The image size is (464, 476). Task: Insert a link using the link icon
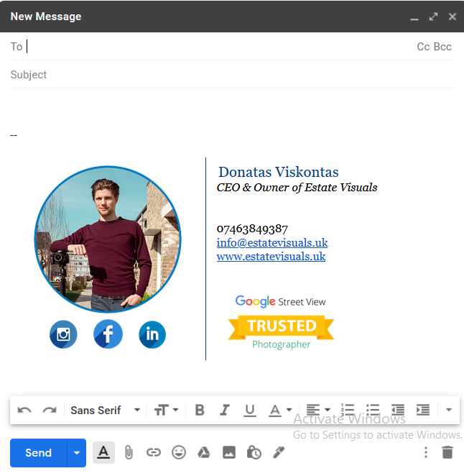(154, 452)
